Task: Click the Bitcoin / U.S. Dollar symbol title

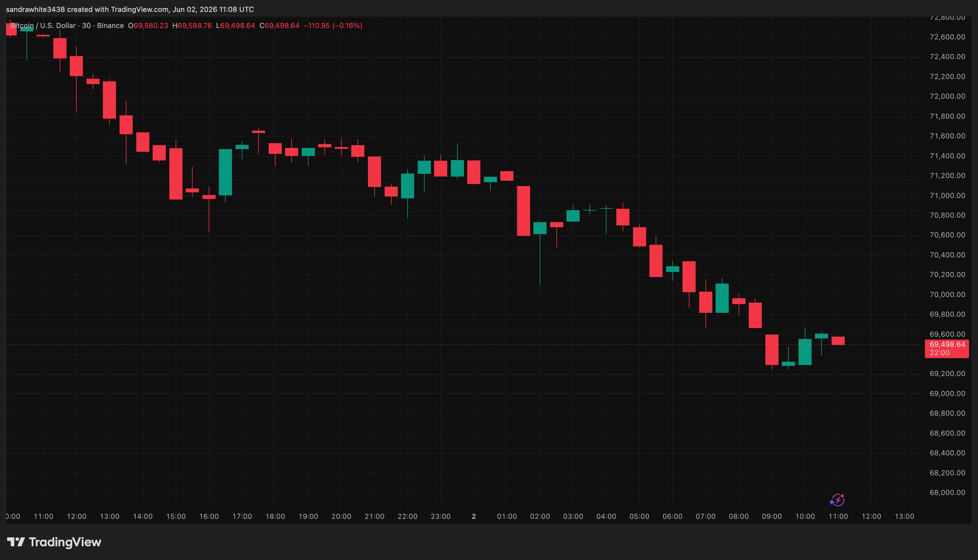Action: [43, 26]
